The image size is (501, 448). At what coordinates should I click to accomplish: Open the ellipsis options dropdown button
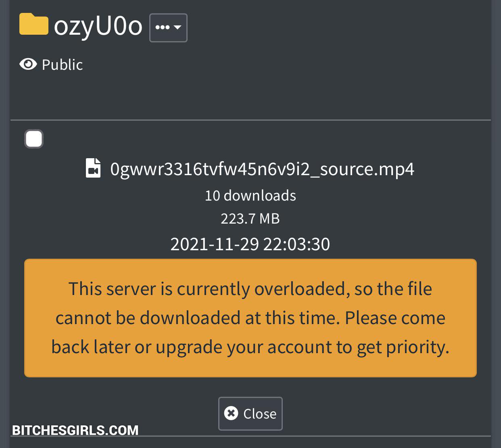click(x=168, y=28)
